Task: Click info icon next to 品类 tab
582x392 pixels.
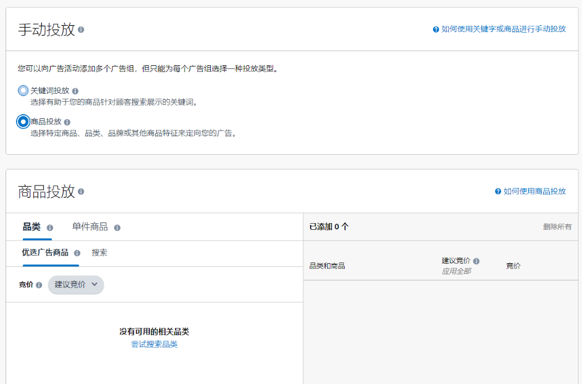Action: [x=50, y=227]
